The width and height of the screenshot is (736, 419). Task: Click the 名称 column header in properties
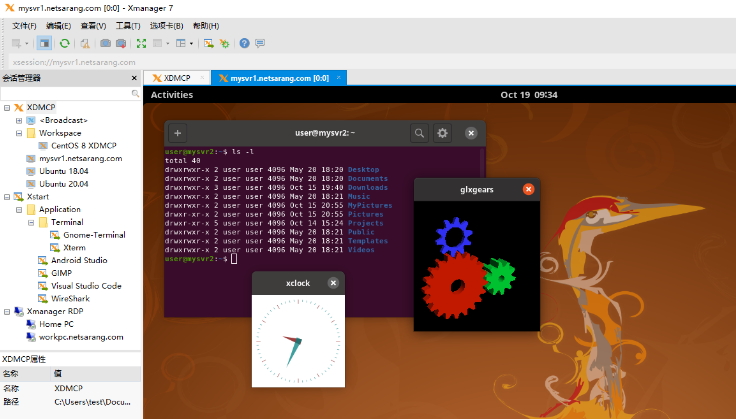click(25, 373)
